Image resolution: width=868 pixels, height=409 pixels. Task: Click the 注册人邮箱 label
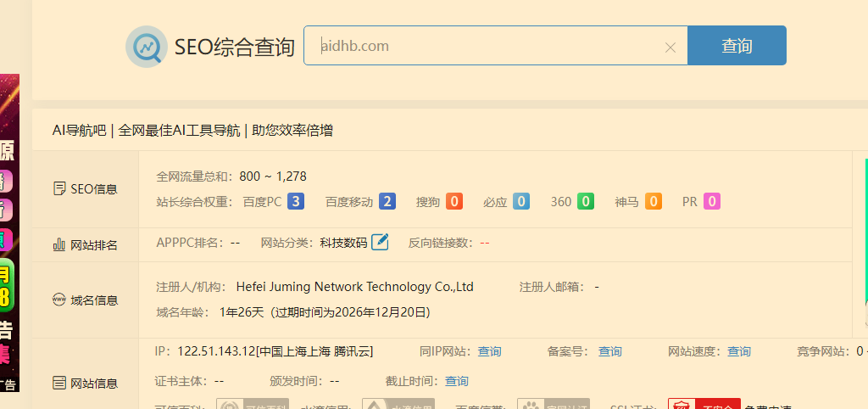[x=553, y=287]
